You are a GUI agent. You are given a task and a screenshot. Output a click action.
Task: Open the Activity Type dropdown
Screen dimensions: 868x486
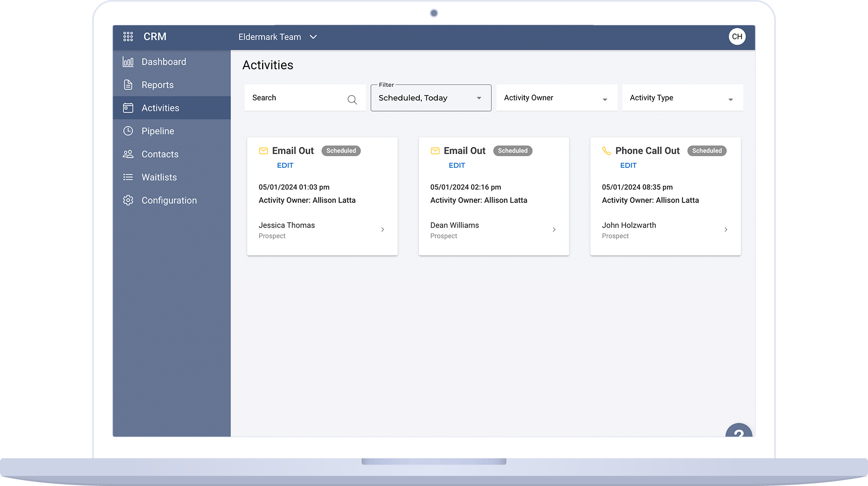tap(683, 98)
